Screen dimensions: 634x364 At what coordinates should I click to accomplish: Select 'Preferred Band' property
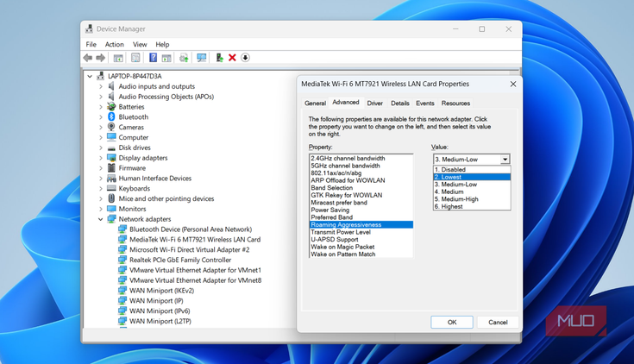(361, 217)
